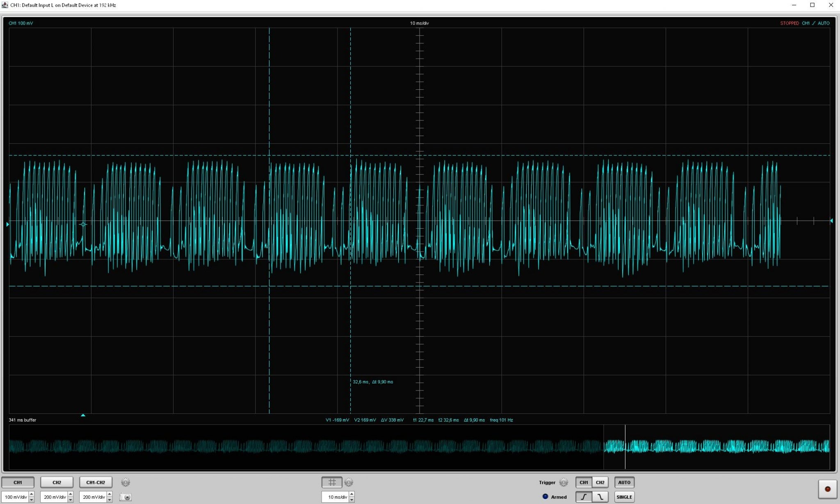This screenshot has height=504, width=840.
Task: Select rising edge trigger slope
Action: pyautogui.click(x=584, y=497)
